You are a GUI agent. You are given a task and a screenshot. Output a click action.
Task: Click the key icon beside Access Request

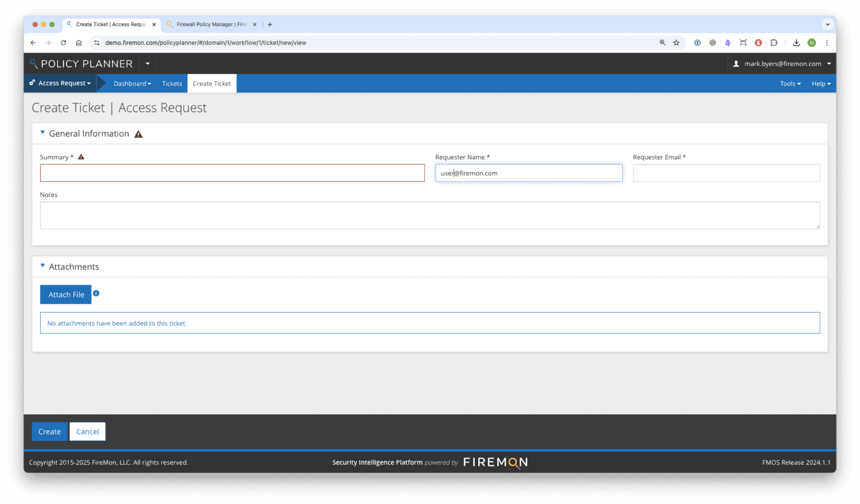pos(31,83)
